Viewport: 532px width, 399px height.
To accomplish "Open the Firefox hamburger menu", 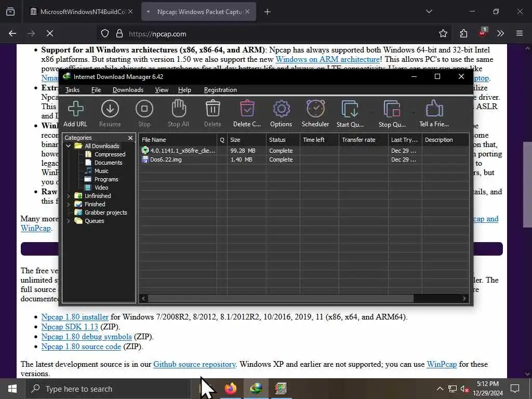I will pyautogui.click(x=519, y=33).
